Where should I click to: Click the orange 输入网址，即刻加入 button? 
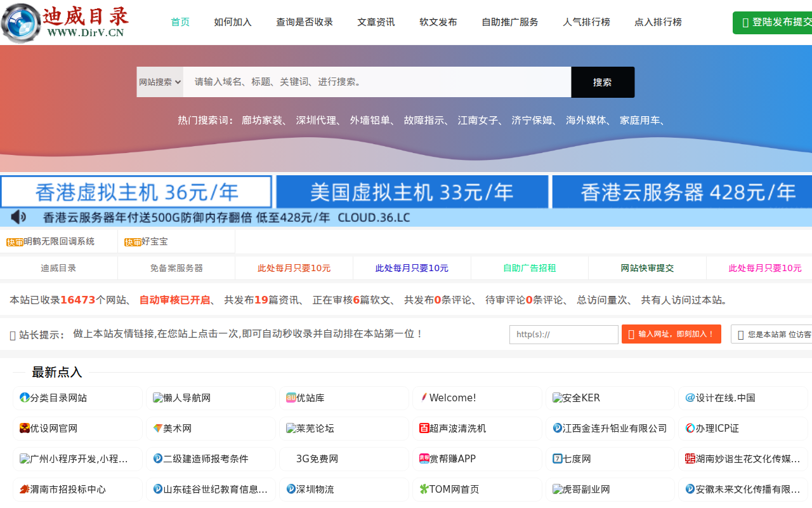click(671, 334)
